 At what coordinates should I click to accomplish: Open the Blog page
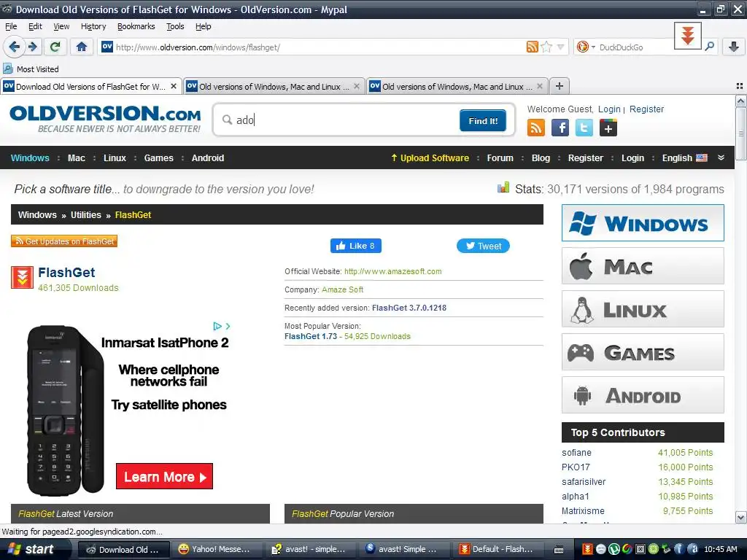click(x=541, y=158)
